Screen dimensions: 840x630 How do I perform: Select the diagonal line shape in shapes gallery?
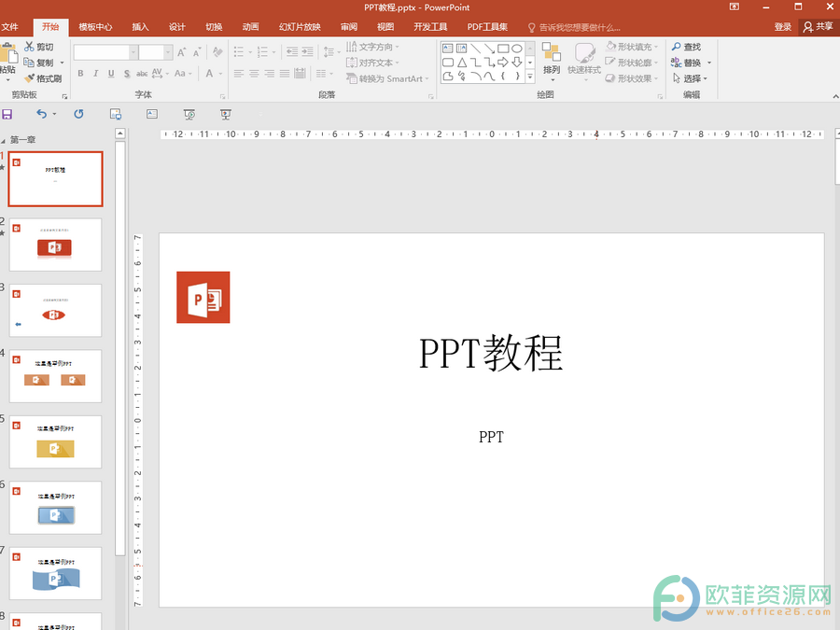476,49
